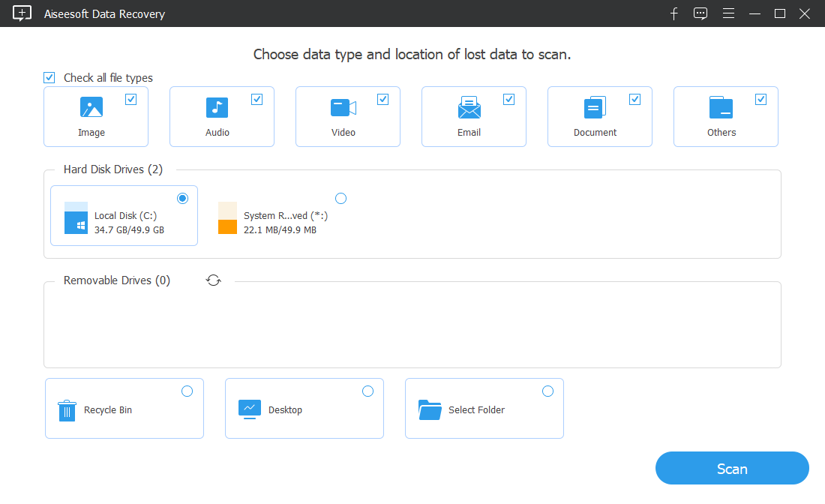Click the 'Check all file types' label
Image resolution: width=825 pixels, height=504 pixels.
coord(108,78)
